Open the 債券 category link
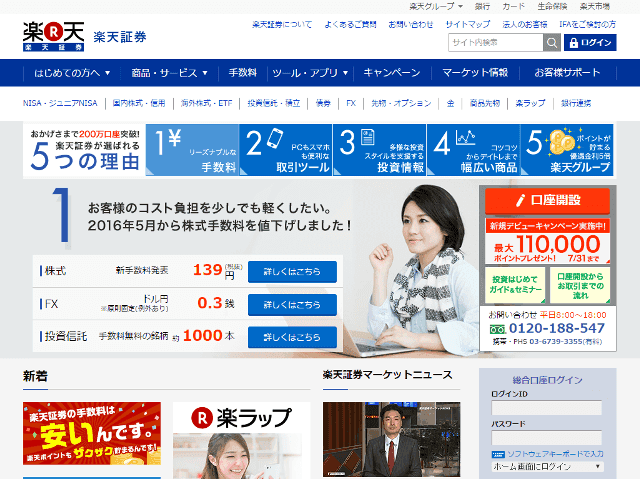This screenshot has width=640, height=480. point(323,103)
